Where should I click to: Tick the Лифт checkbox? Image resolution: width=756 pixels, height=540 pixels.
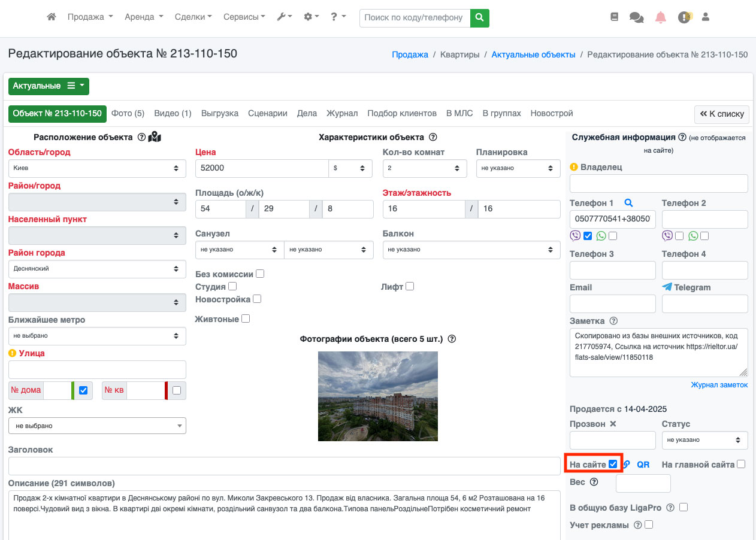(410, 286)
